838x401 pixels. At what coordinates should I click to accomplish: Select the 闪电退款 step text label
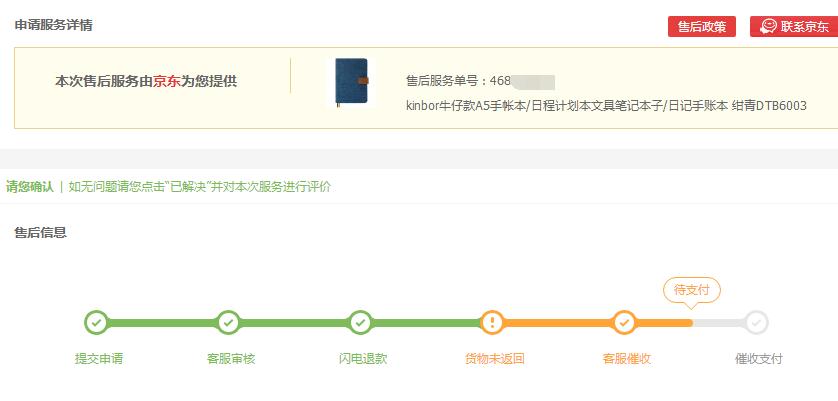pos(363,359)
